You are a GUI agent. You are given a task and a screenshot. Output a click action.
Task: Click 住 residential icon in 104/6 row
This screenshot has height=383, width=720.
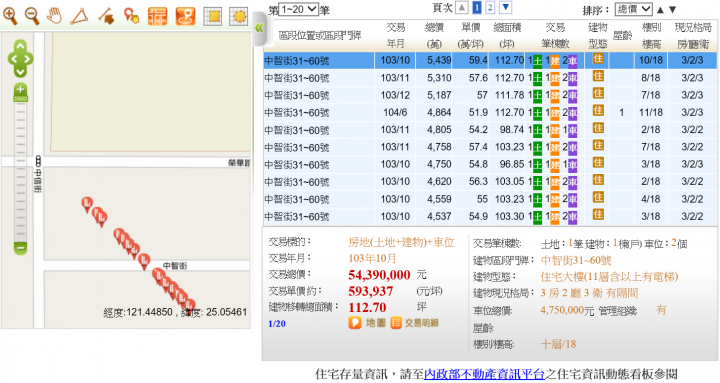[598, 111]
